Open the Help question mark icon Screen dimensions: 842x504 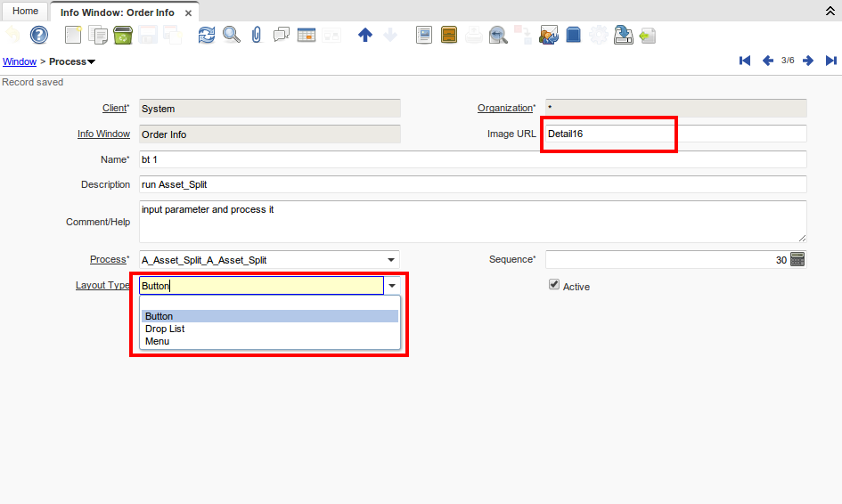39,35
